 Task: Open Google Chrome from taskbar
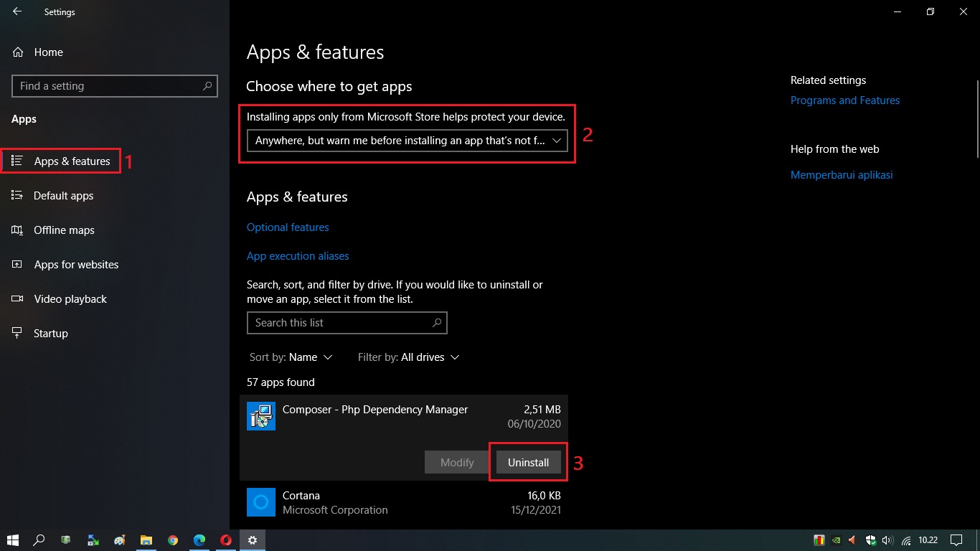[x=173, y=540]
